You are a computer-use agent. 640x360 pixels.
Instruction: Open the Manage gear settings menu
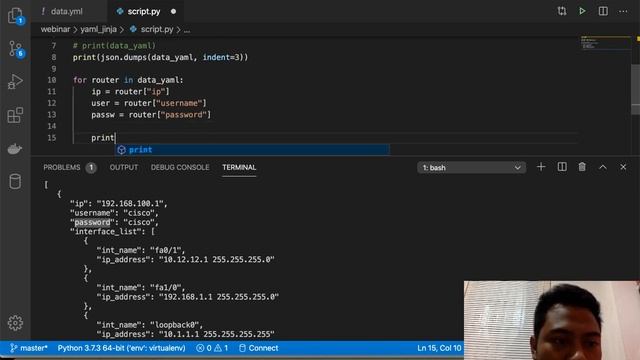click(15, 323)
